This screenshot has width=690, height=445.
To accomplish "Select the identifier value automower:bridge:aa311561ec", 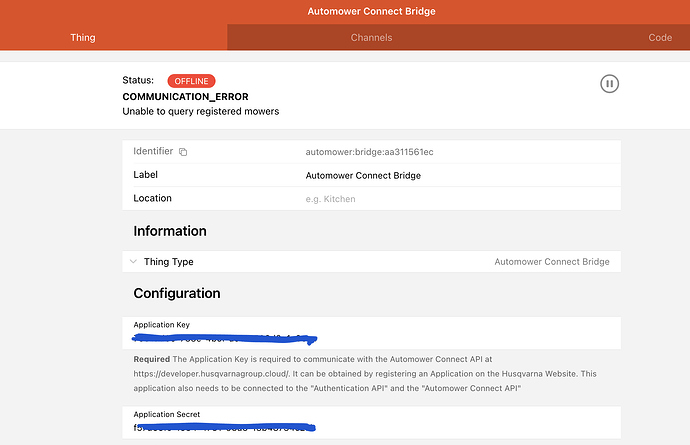I will [368, 152].
